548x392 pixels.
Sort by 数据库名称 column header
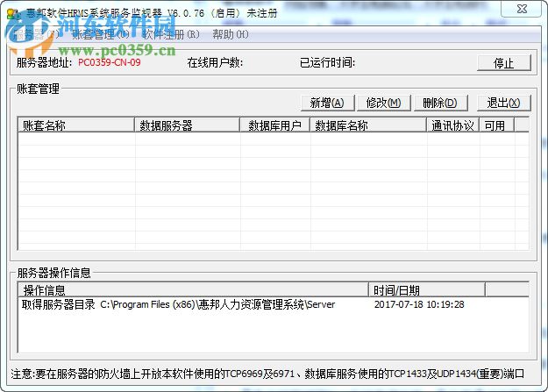tap(368, 125)
